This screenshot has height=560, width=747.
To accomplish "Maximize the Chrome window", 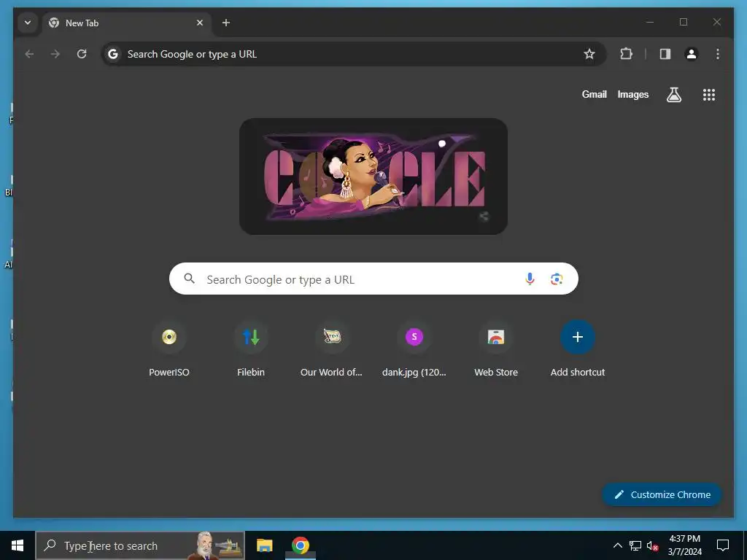I will tap(683, 22).
